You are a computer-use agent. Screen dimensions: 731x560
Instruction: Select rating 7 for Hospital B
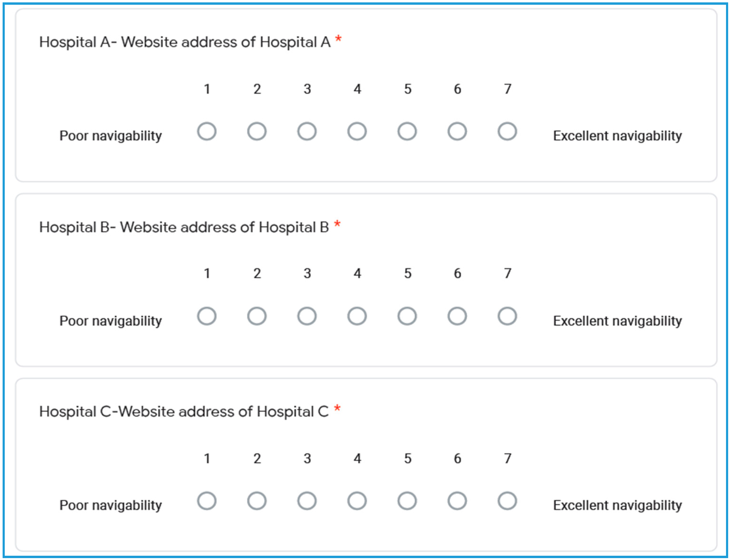click(507, 316)
